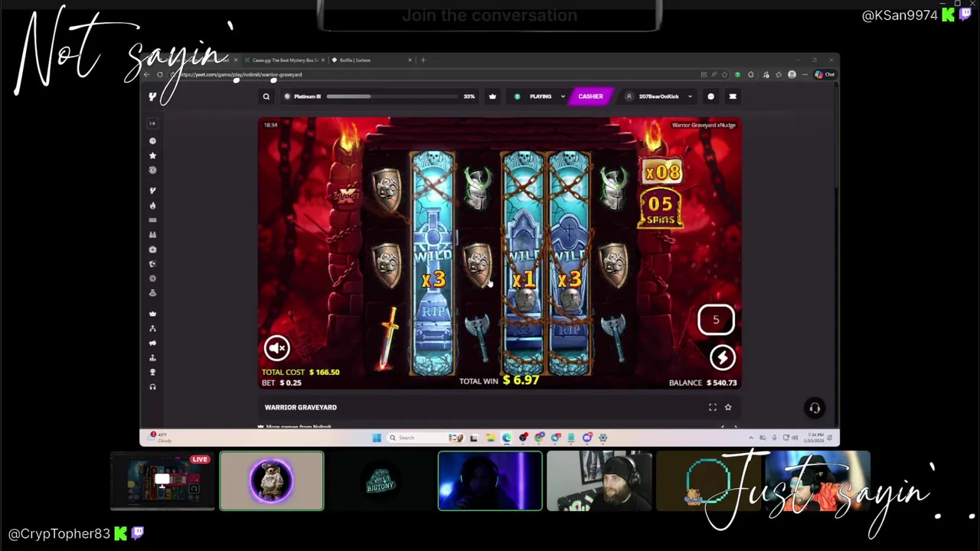Click the BALANCE $540.73 value
980x551 pixels.
[x=722, y=383]
